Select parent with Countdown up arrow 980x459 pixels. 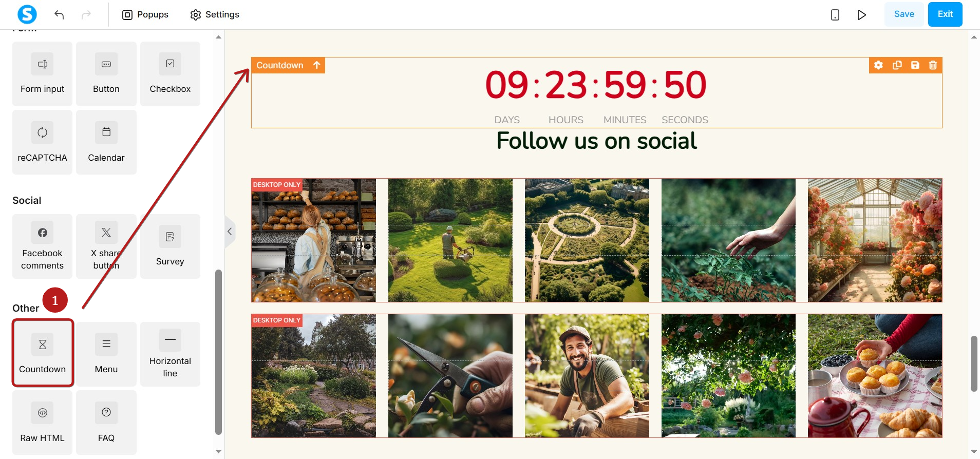click(x=317, y=65)
